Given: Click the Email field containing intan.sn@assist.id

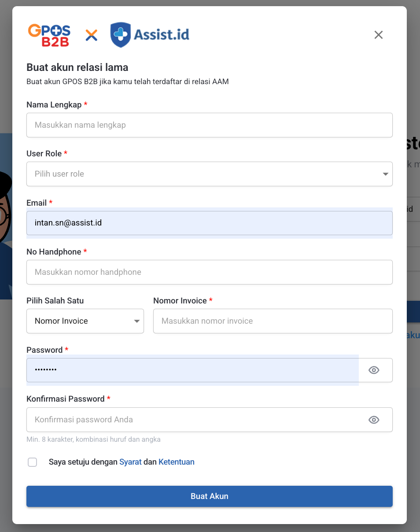Looking at the screenshot, I should (209, 223).
